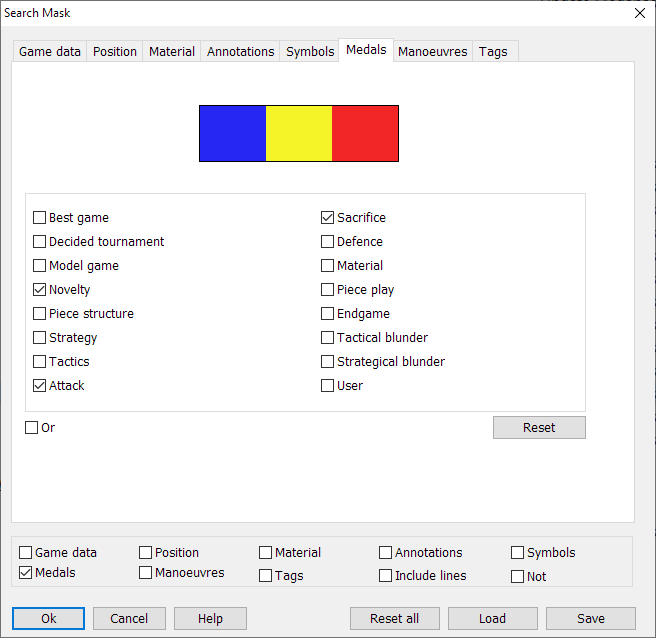Open the Symbols tab
Screen dimensions: 656x638
pos(310,51)
